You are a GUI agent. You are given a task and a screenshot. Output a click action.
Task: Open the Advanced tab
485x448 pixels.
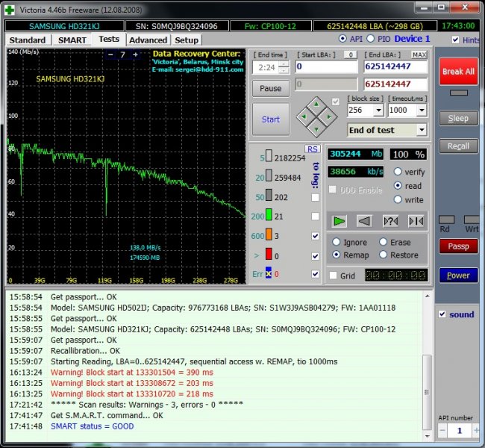pos(148,40)
